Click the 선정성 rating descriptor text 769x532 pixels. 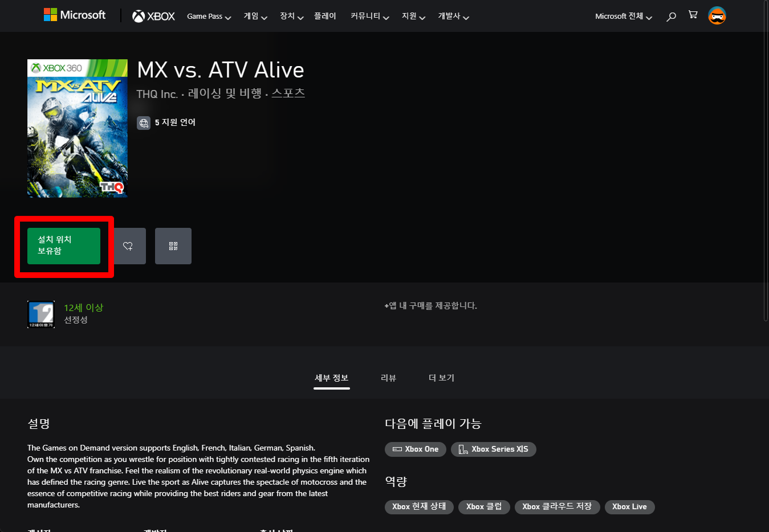76,320
